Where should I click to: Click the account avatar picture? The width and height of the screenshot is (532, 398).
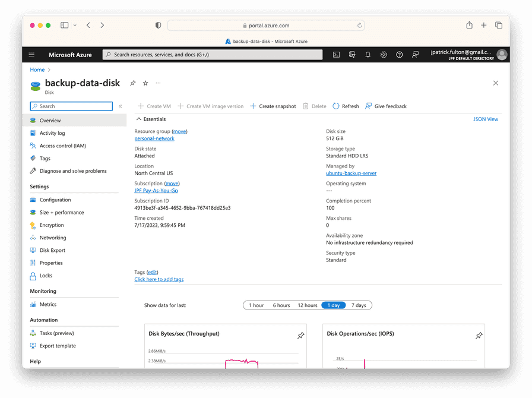502,55
